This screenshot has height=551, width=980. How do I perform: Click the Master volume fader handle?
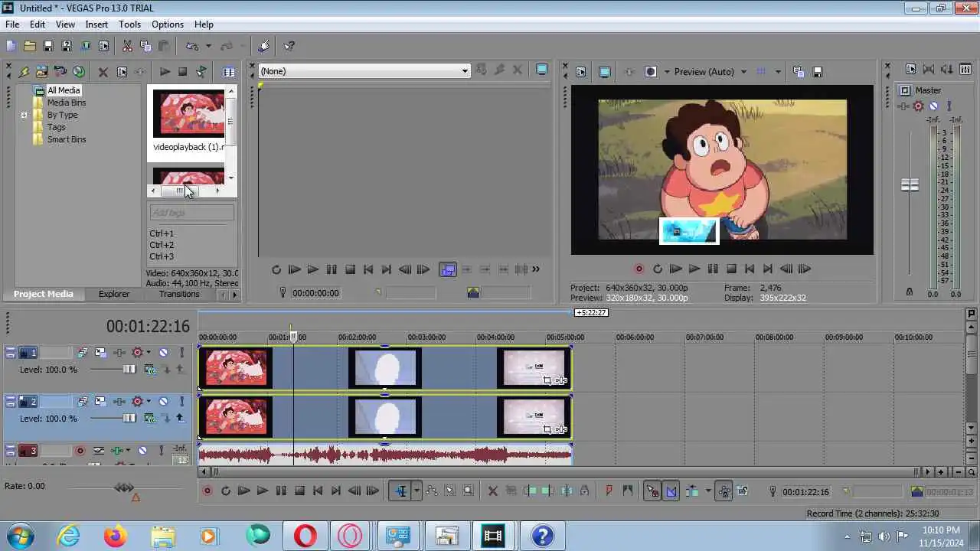(x=910, y=185)
